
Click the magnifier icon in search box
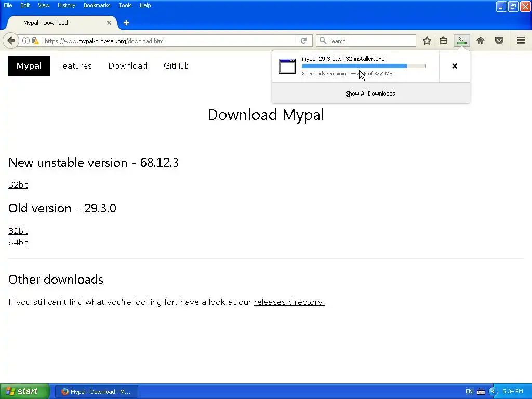click(x=323, y=41)
